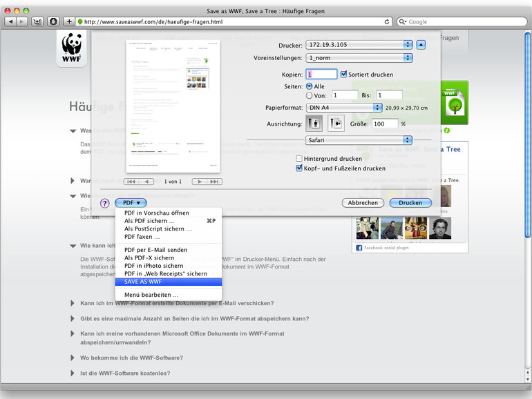Select the Alle pages radio button

point(309,86)
